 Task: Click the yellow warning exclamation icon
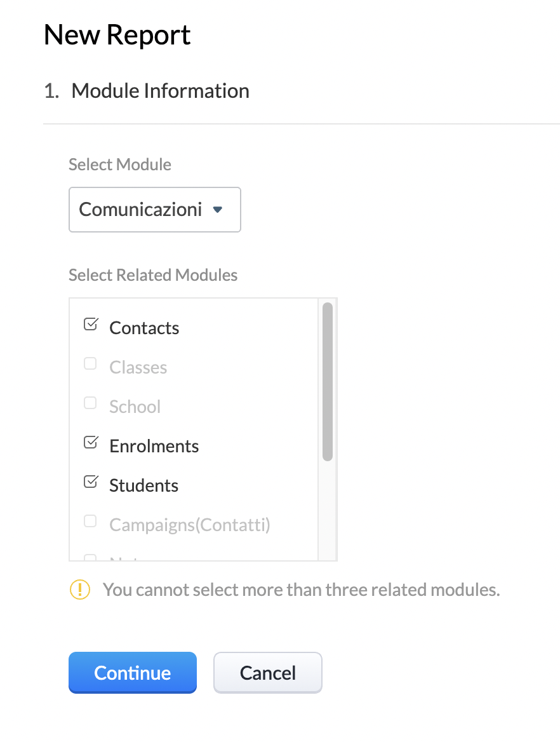coord(80,590)
